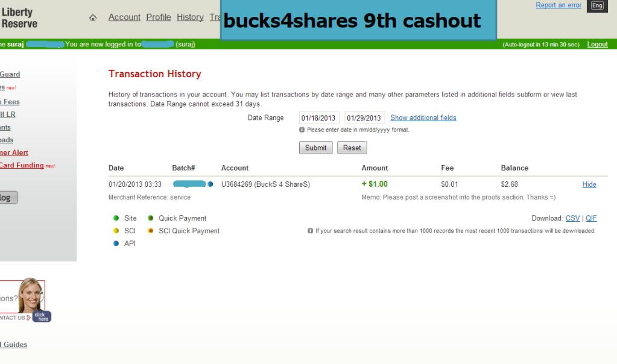Click the Batch# column header
Image resolution: width=617 pixels, height=364 pixels.
(x=183, y=168)
